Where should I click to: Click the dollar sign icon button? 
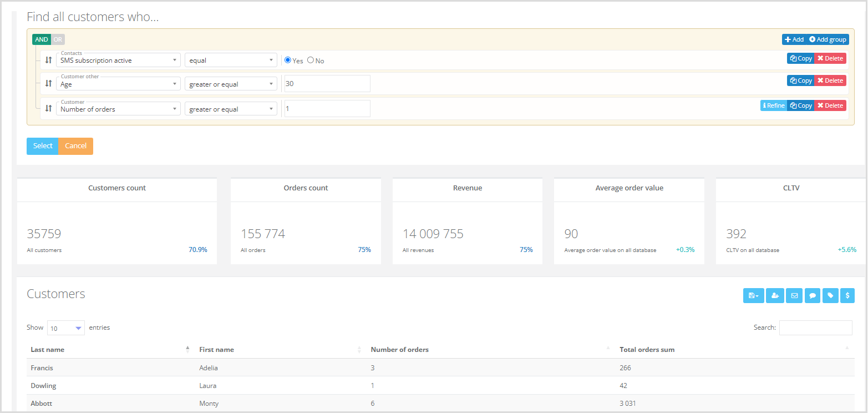[x=847, y=296]
